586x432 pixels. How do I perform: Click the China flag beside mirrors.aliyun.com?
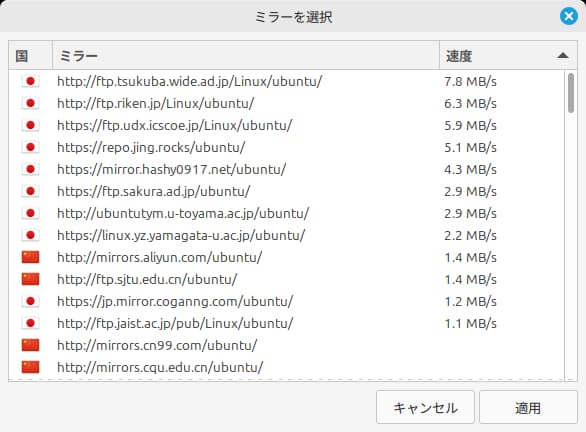(x=30, y=257)
